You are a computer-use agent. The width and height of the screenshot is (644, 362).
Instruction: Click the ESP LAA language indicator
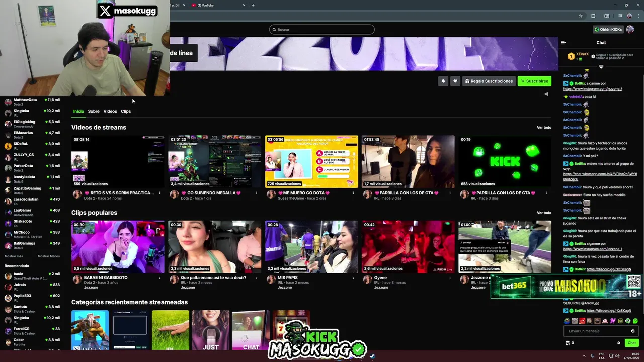602,356
